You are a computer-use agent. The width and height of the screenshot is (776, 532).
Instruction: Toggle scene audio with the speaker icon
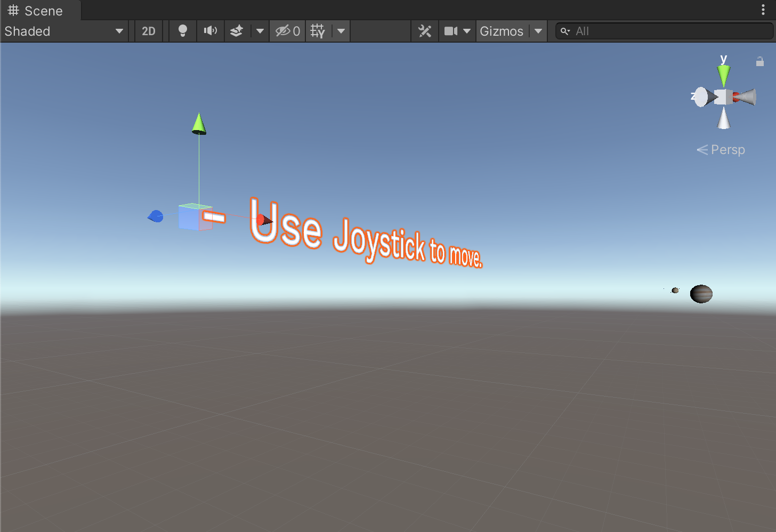pos(210,31)
